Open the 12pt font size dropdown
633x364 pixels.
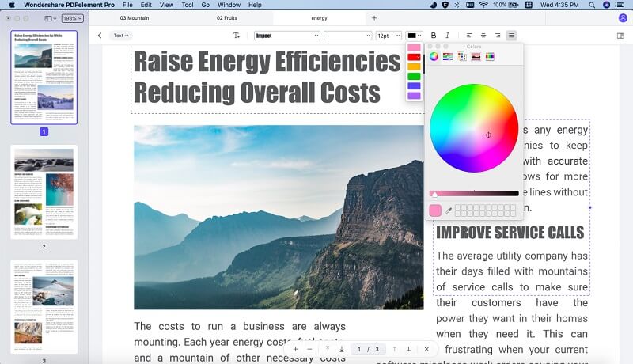click(x=389, y=36)
